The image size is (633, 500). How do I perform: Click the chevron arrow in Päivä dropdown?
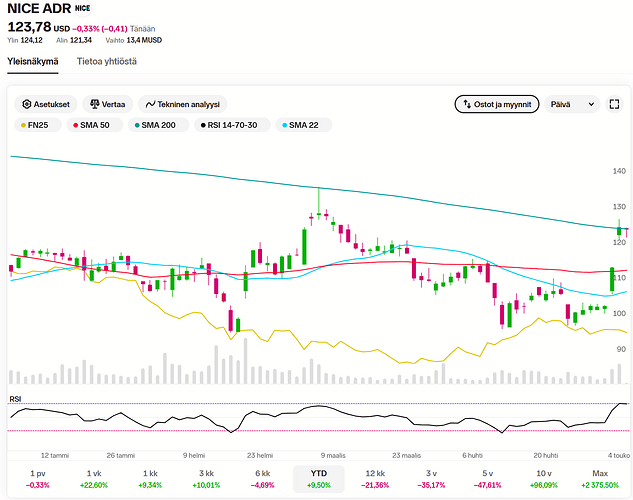591,105
